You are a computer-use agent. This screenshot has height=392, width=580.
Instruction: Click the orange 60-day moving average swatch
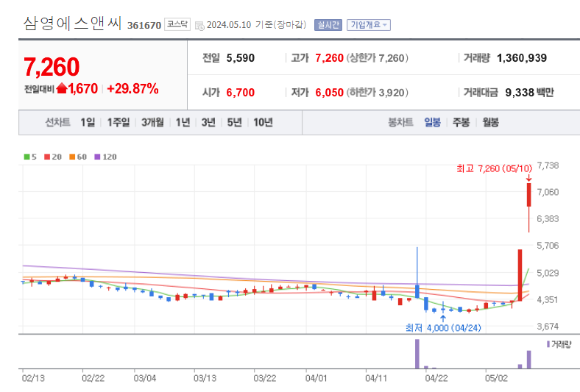click(72, 157)
